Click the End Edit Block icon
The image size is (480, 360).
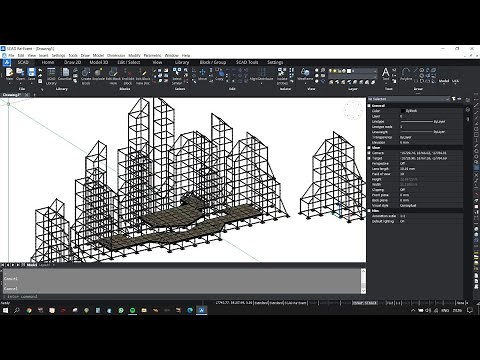pos(128,75)
